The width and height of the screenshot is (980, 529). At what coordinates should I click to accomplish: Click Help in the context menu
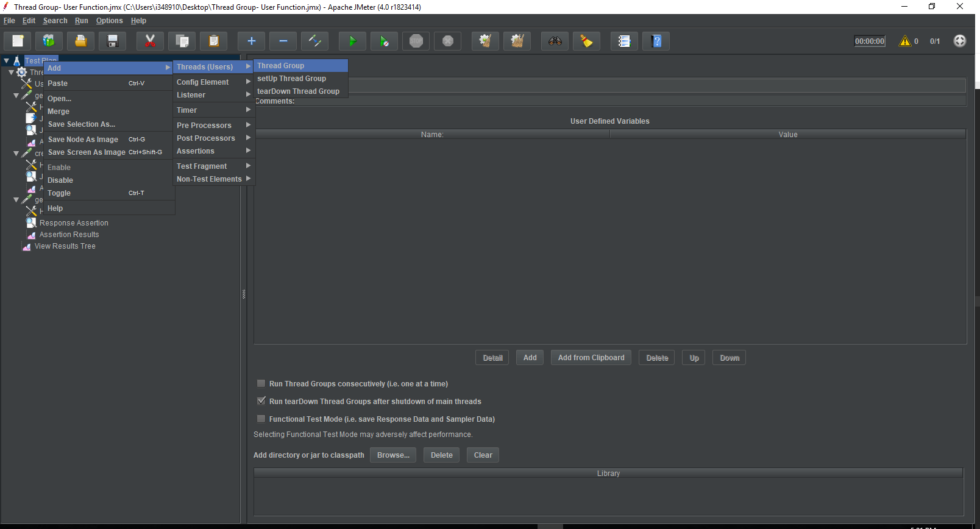(109, 208)
